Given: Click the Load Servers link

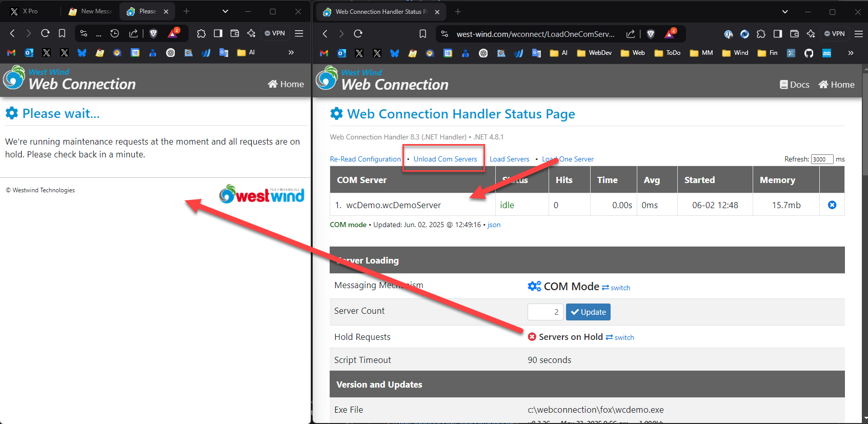Looking at the screenshot, I should pos(510,159).
